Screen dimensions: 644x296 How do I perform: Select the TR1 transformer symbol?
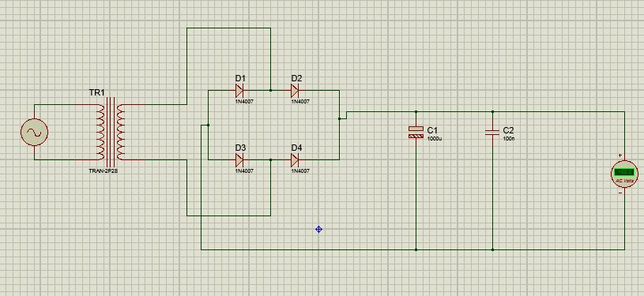coord(111,132)
